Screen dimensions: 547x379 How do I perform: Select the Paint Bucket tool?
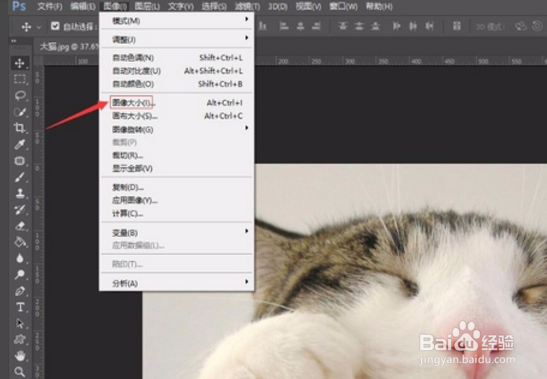(x=20, y=242)
